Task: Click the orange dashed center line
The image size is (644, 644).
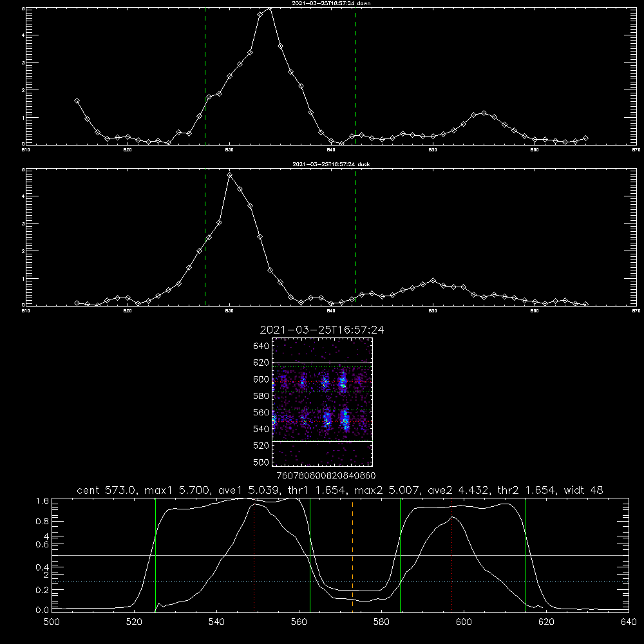Action: [352, 555]
